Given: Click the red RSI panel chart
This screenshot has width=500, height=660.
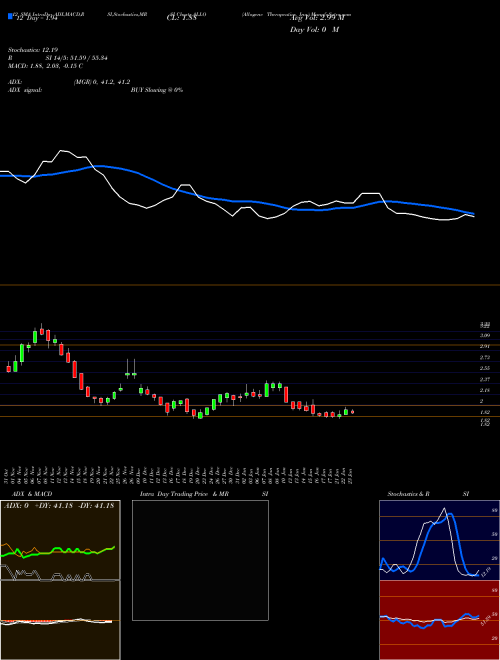Looking at the screenshot, I should 439,620.
